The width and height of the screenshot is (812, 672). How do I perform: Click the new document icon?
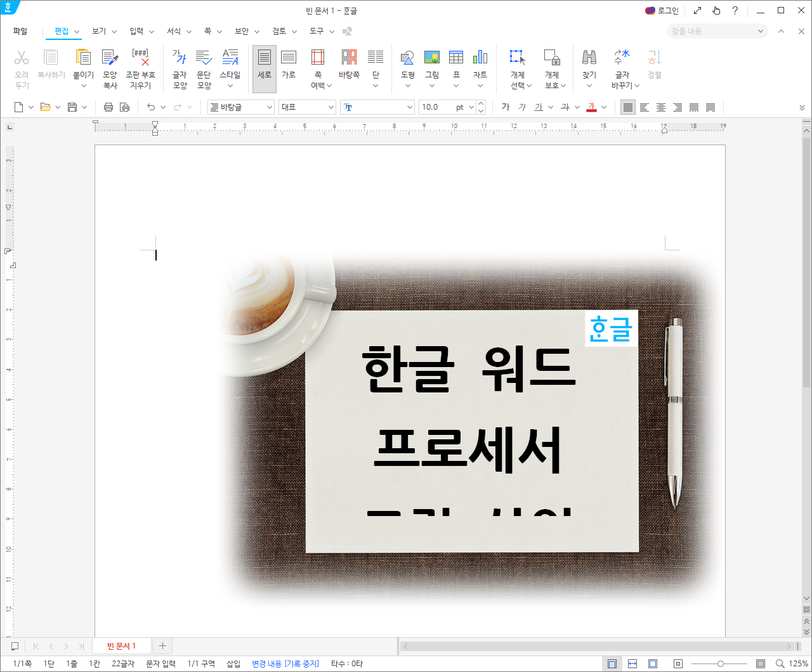[x=19, y=107]
